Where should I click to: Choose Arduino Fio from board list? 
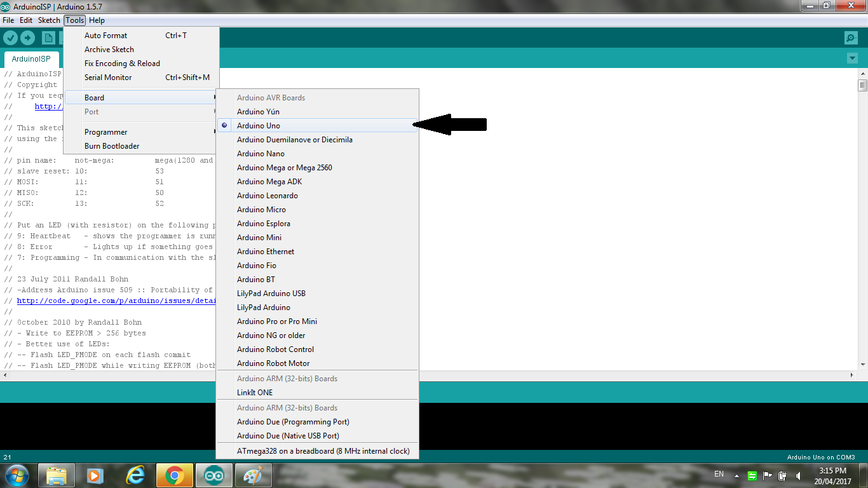click(317, 266)
